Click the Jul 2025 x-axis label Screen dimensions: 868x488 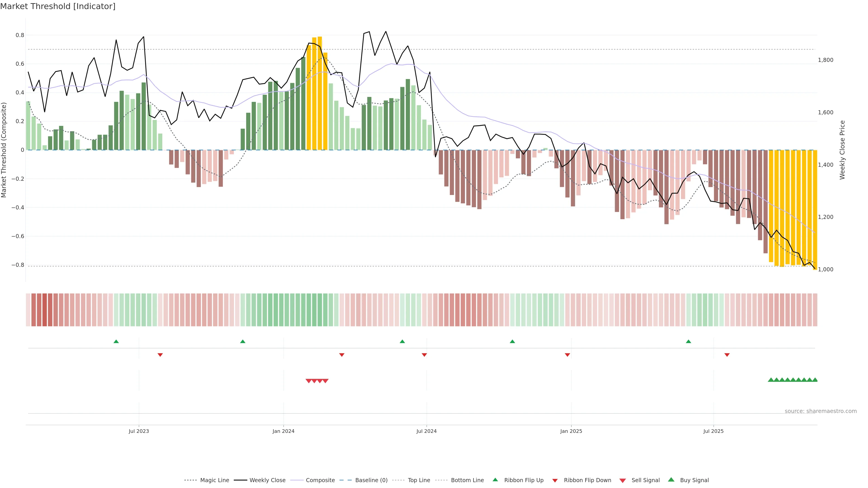click(713, 431)
